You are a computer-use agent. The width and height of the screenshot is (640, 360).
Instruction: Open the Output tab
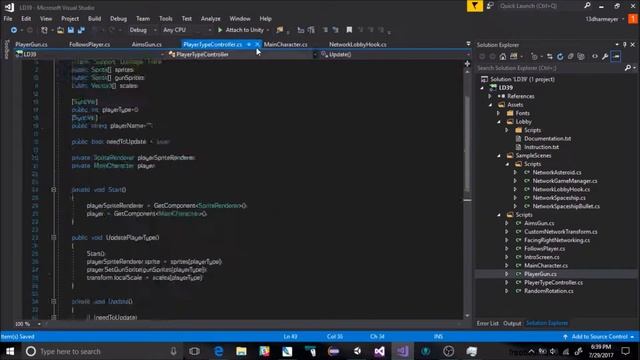pos(512,323)
